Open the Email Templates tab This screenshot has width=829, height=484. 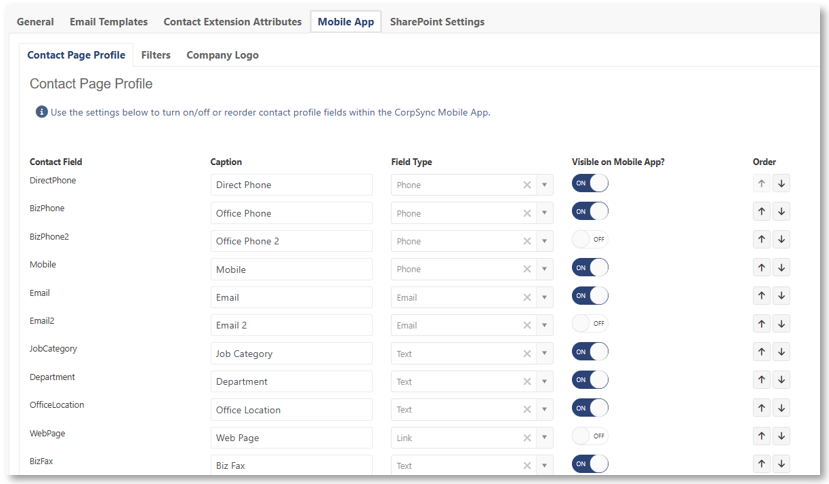point(108,22)
